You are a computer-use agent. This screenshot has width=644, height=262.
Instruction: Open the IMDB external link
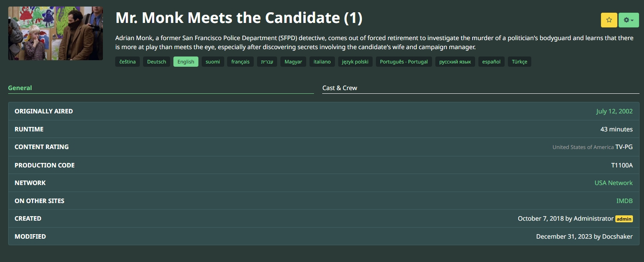[624, 201]
